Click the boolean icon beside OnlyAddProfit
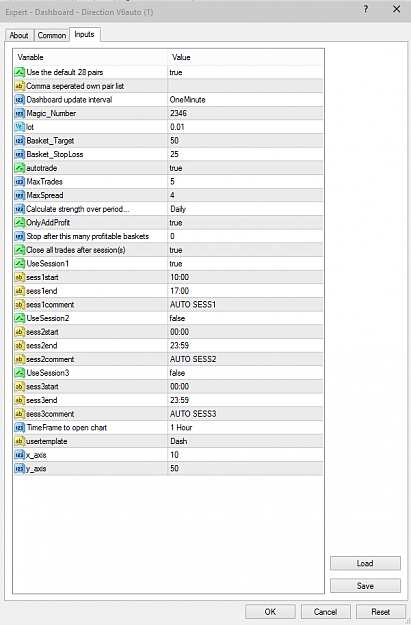411x625 pixels. 20,223
